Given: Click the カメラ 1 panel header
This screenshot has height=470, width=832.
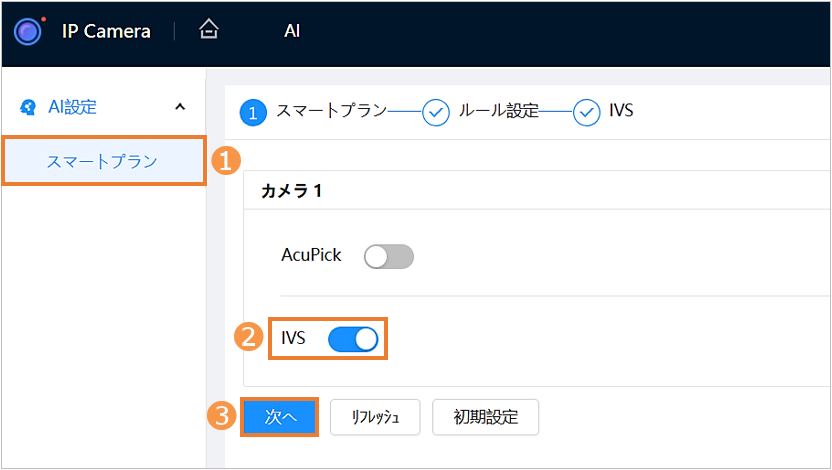Looking at the screenshot, I should click(x=291, y=189).
